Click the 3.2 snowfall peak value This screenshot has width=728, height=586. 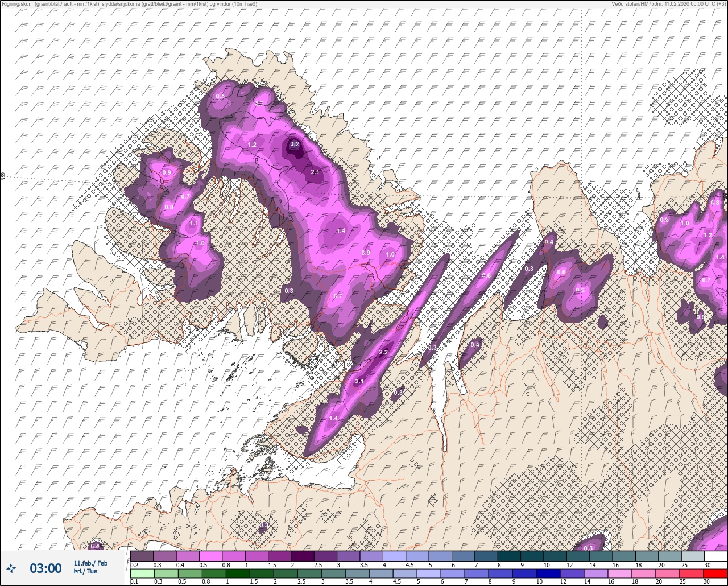pyautogui.click(x=295, y=145)
